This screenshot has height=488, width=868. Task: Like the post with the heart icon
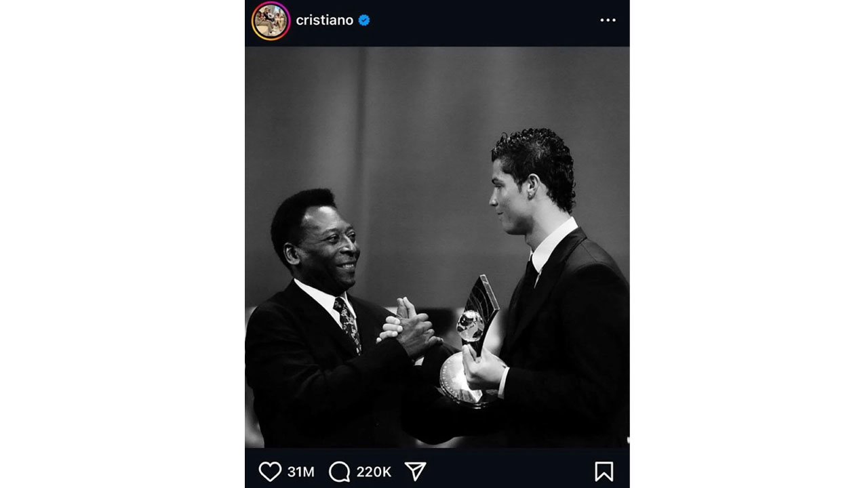[x=270, y=471]
